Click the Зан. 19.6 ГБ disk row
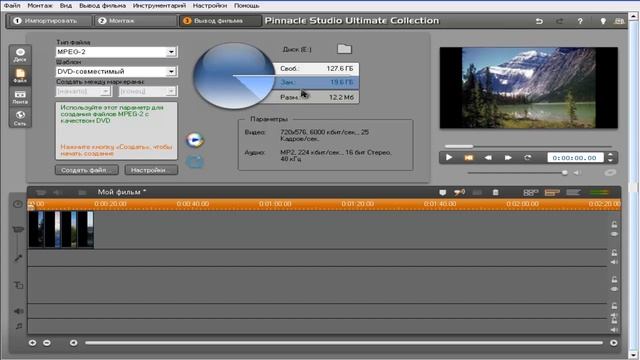 click(x=317, y=82)
